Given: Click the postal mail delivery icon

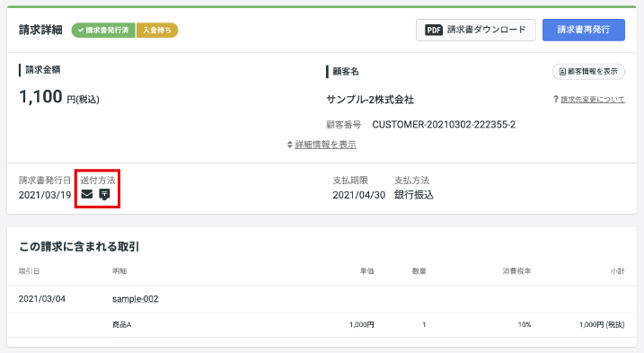Looking at the screenshot, I should [x=105, y=194].
